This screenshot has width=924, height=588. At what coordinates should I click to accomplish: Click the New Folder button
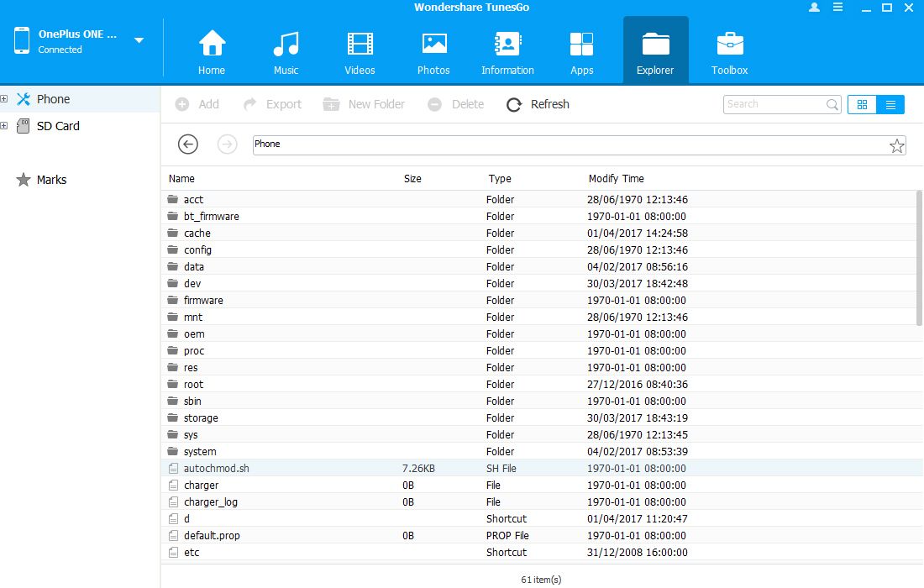(x=365, y=104)
